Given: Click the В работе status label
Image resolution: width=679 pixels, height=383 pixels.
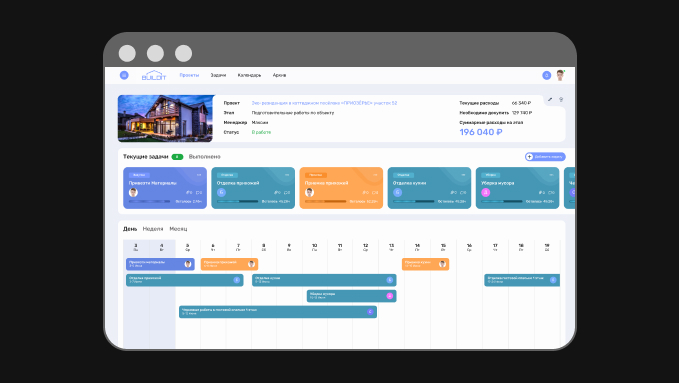Looking at the screenshot, I should (262, 132).
